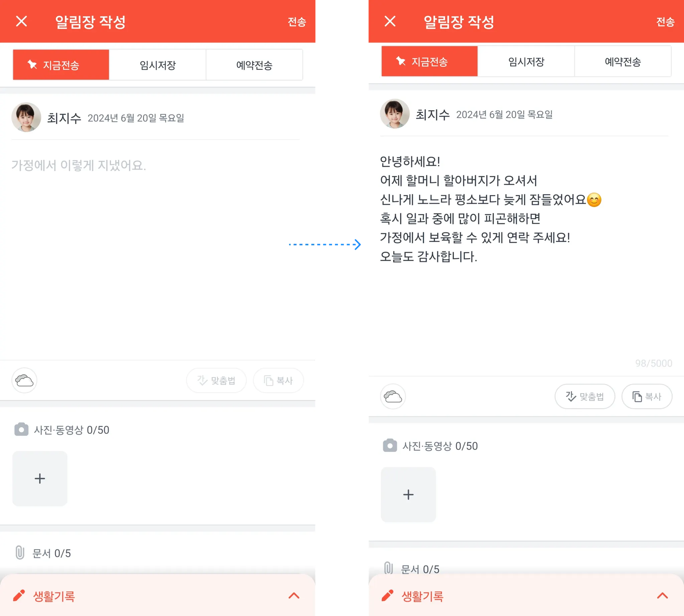
Task: Click 복사 copy button in right panel
Action: point(647,396)
